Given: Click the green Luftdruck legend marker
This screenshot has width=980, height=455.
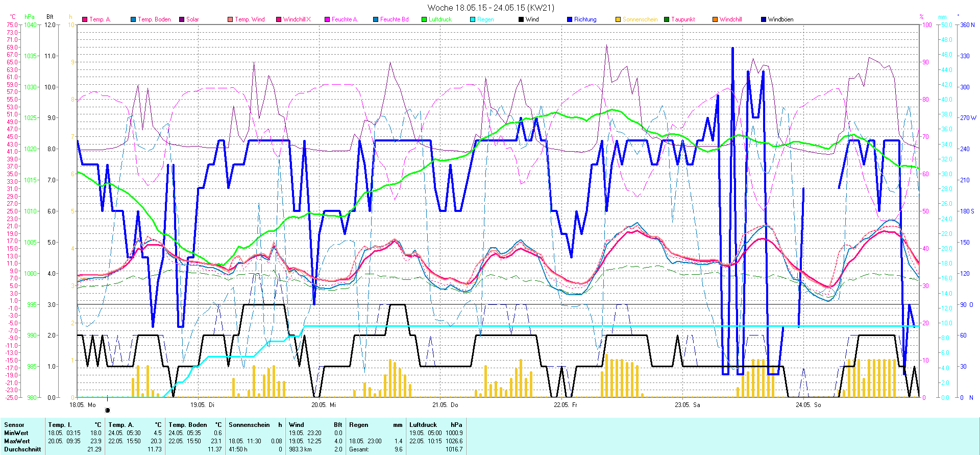Looking at the screenshot, I should coord(424,19).
